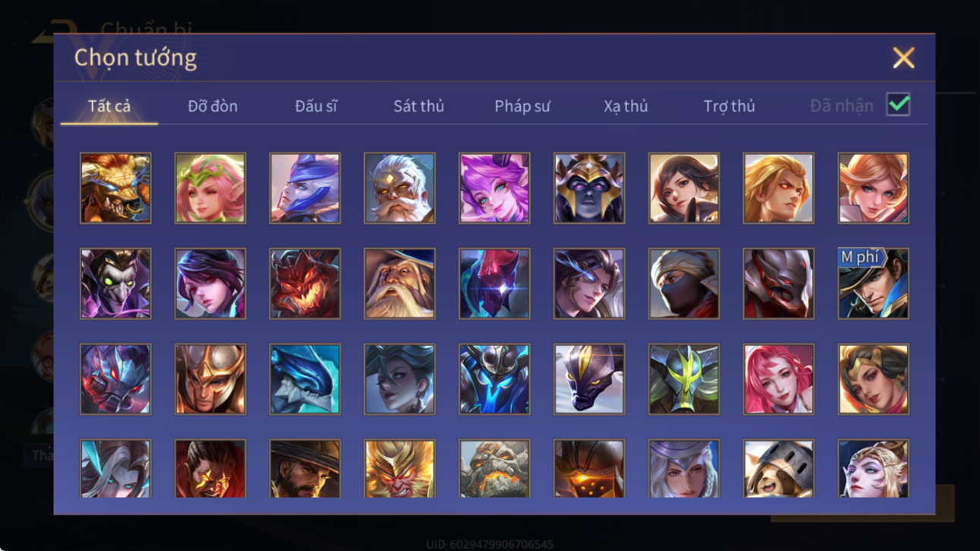Image resolution: width=980 pixels, height=551 pixels.
Task: Choose the white-bearded old man hero with forehead gem
Action: point(399,188)
